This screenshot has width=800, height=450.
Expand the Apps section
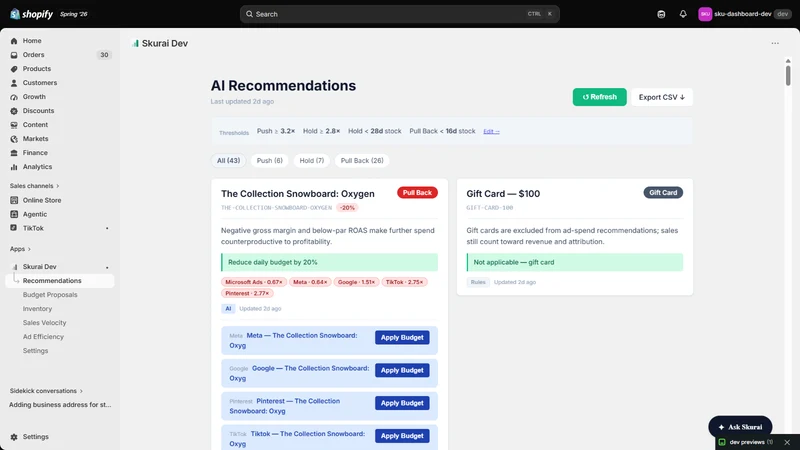20,249
